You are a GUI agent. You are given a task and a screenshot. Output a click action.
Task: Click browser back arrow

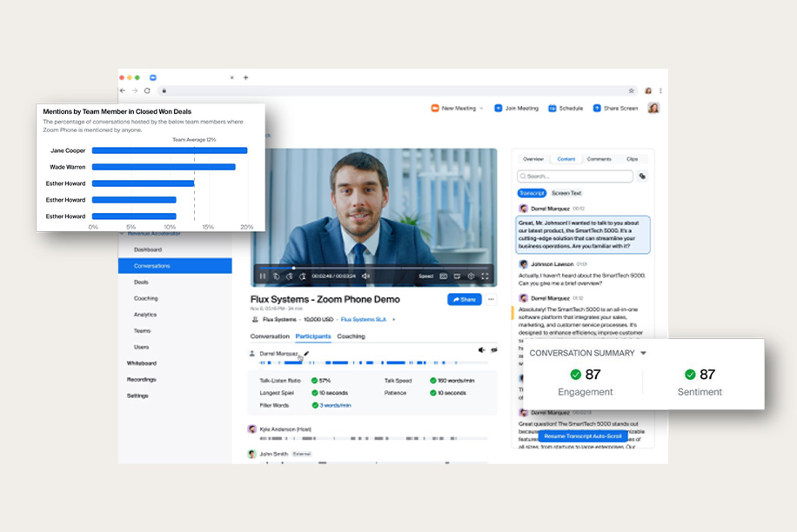point(123,91)
